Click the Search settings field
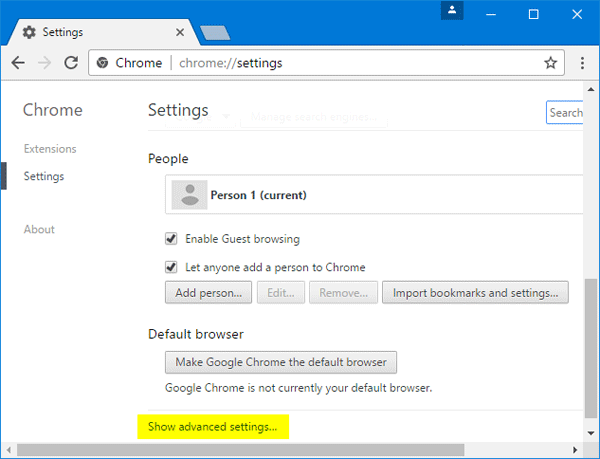 coord(565,113)
